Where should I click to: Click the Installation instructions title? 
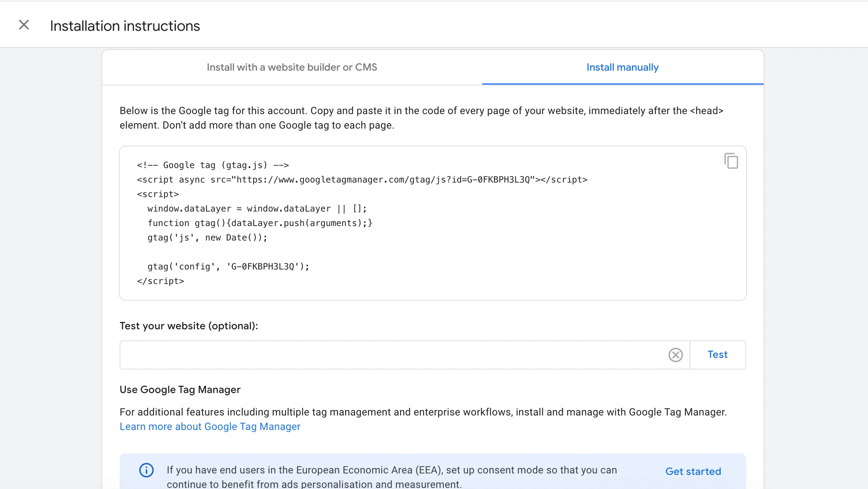[x=125, y=26]
